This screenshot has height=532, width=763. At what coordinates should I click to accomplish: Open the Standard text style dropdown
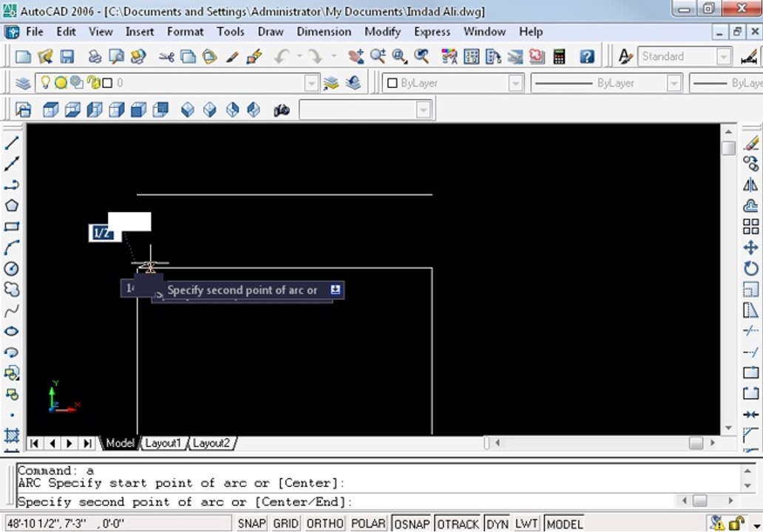click(724, 56)
